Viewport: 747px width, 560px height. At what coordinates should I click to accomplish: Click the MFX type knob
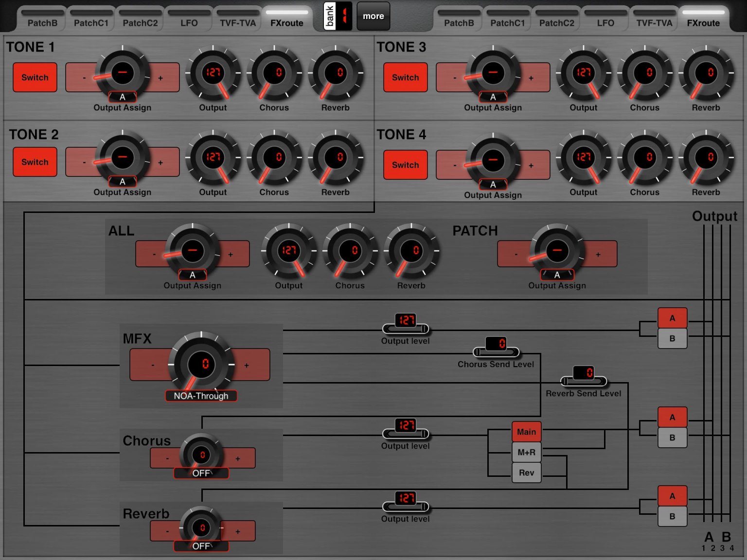201,364
